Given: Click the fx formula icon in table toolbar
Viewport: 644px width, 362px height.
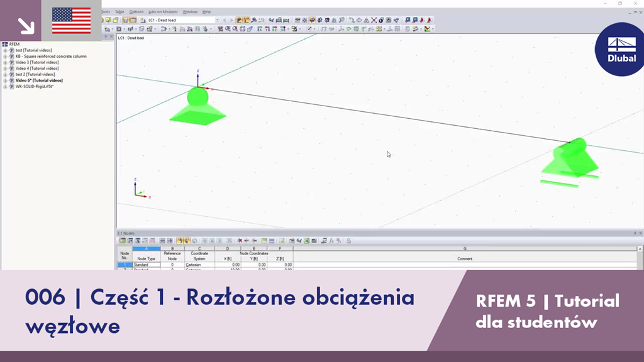Looking at the screenshot, I should (331, 241).
